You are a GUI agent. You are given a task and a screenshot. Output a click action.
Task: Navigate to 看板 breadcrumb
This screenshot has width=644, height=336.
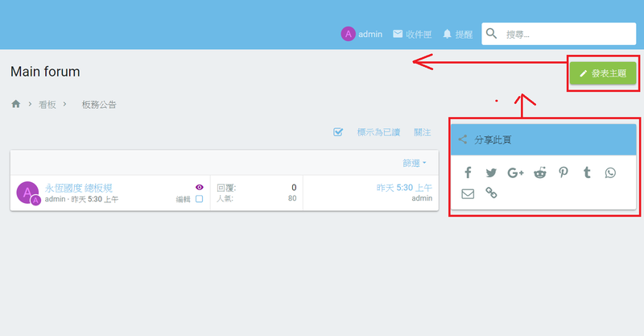(x=47, y=105)
